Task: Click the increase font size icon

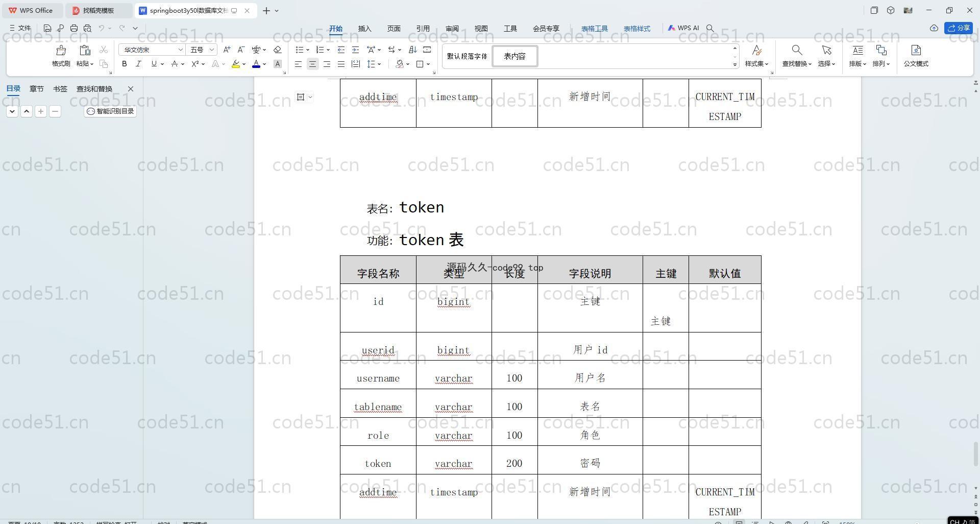Action: (227, 50)
